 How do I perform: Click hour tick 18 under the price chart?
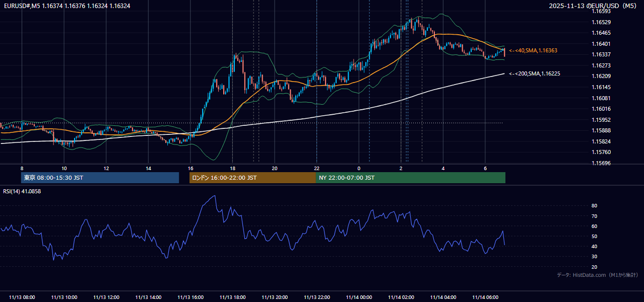[232, 168]
